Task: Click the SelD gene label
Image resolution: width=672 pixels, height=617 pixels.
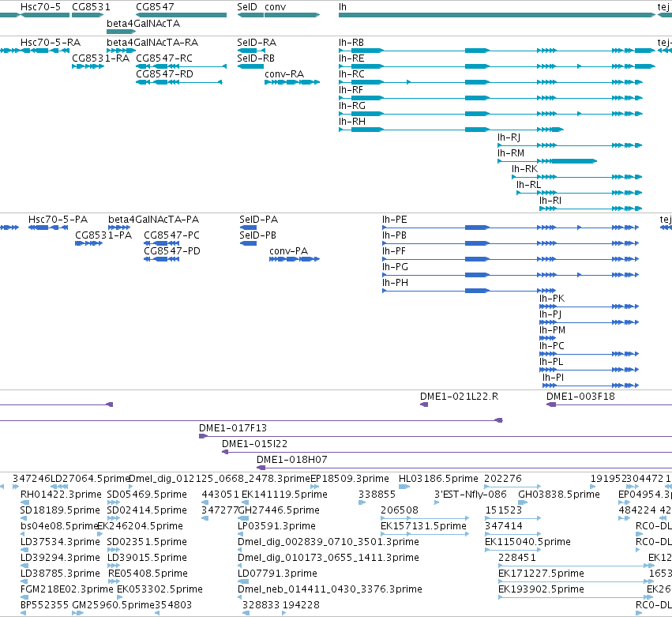Action: click(247, 7)
